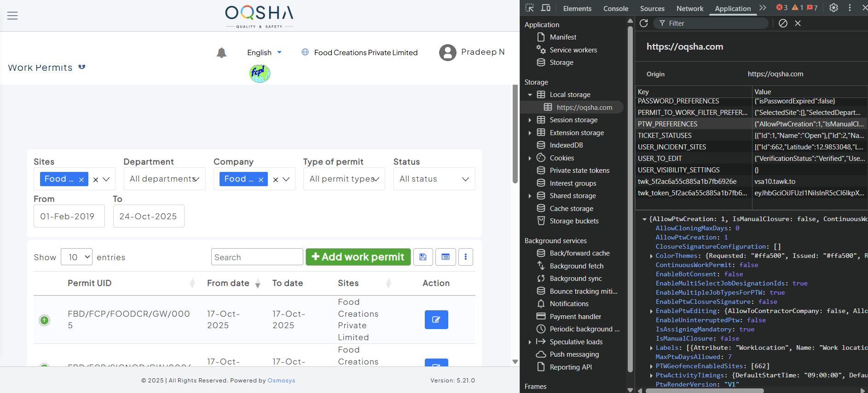This screenshot has height=393, width=868.
Task: Click the column view icon button
Action: 446,257
